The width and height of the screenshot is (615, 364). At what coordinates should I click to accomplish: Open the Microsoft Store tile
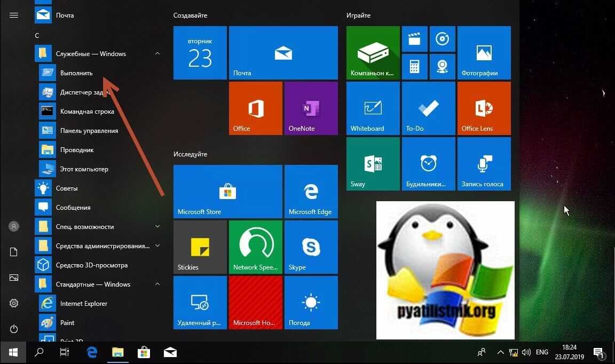227,192
